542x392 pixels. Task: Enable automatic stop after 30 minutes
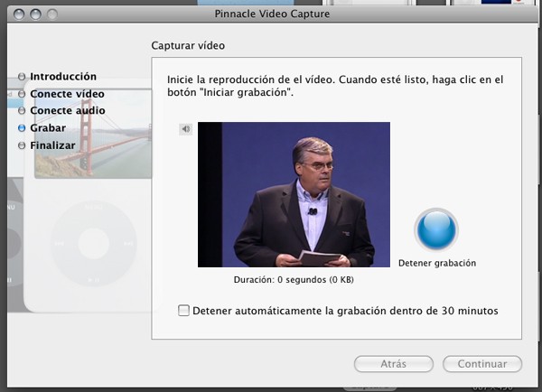pos(183,311)
